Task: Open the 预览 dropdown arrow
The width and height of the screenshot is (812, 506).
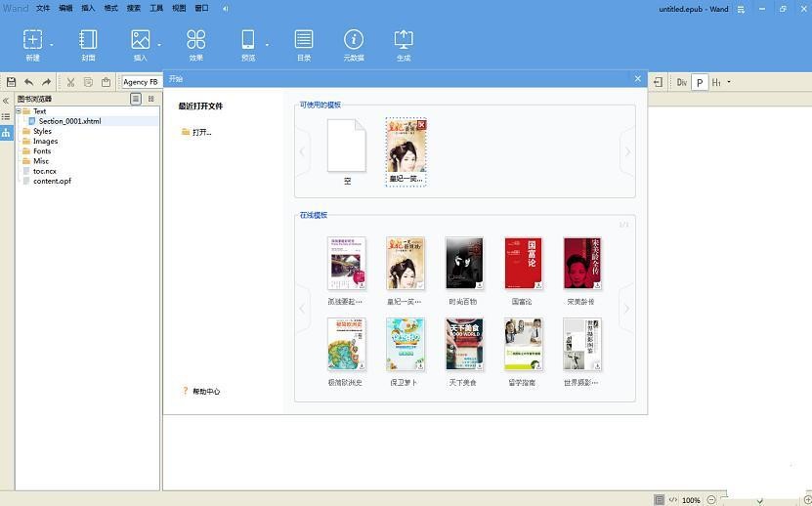Action: (267, 45)
